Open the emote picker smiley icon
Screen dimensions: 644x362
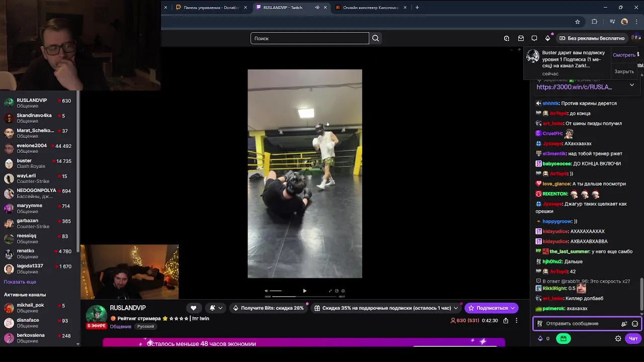[635, 324]
